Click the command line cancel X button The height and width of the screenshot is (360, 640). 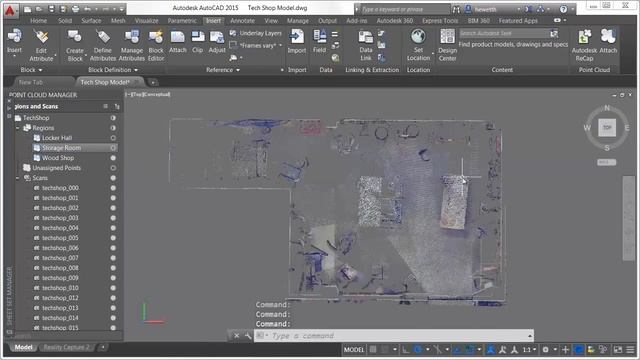pyautogui.click(x=236, y=336)
